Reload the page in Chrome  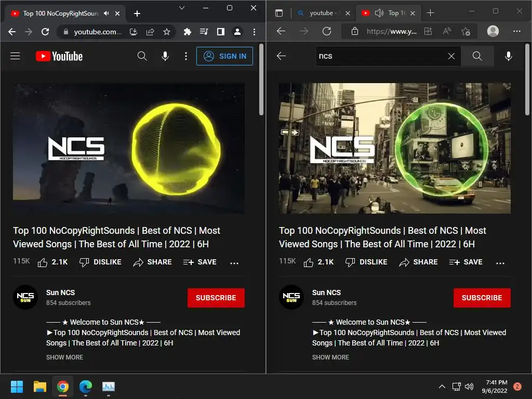(45, 32)
